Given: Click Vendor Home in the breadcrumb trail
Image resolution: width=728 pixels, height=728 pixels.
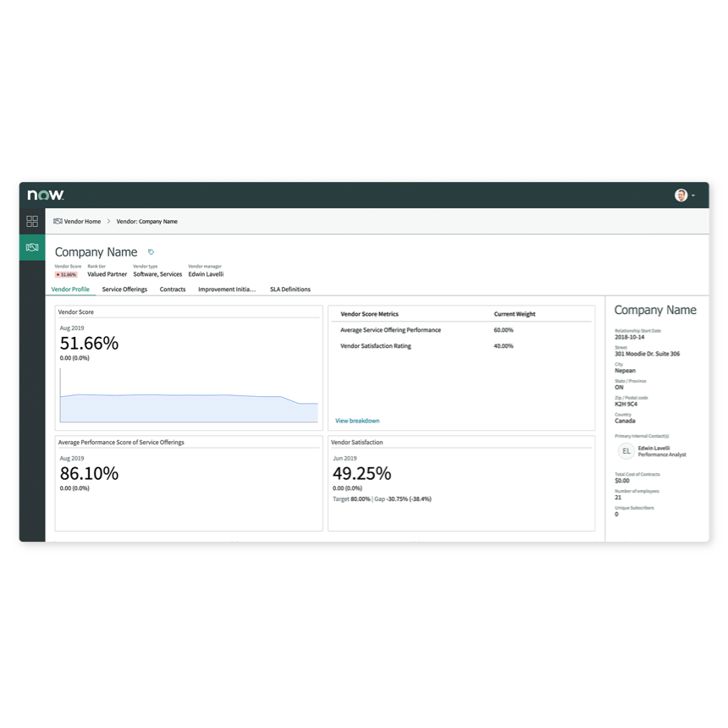Looking at the screenshot, I should coord(81,221).
